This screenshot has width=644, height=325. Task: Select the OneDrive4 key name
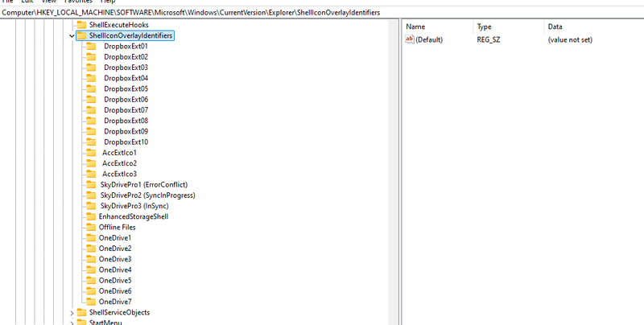tap(115, 270)
